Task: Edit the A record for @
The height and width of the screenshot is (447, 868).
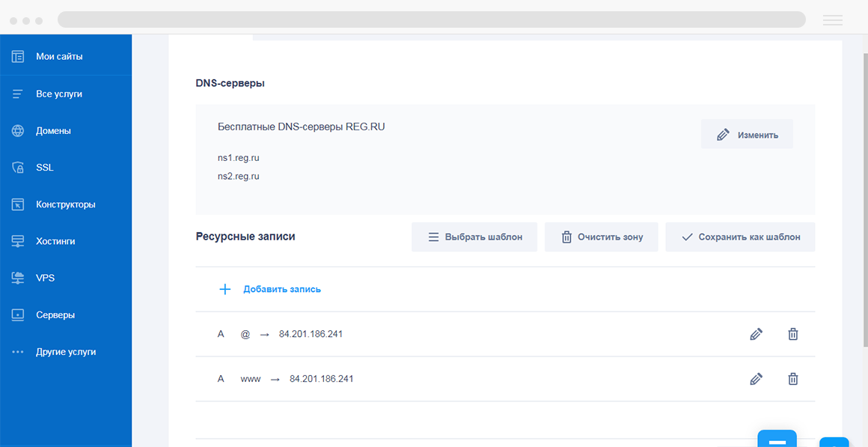Action: click(757, 334)
